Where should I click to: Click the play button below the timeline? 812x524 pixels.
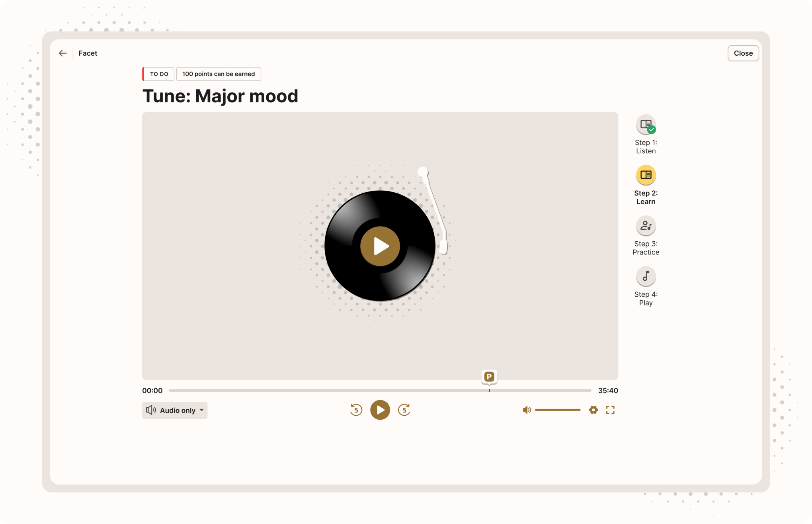(380, 410)
